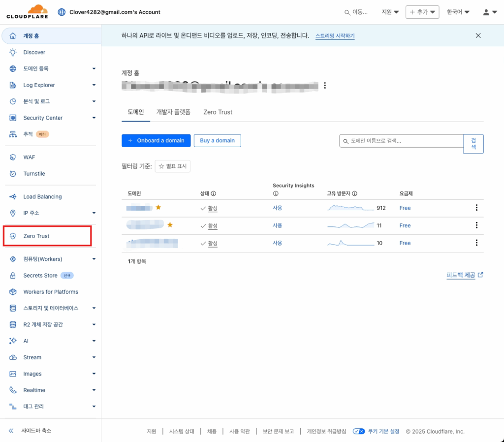This screenshot has height=442, width=504.
Task: Click the 912 visitors sparkline graph
Action: pos(350,208)
